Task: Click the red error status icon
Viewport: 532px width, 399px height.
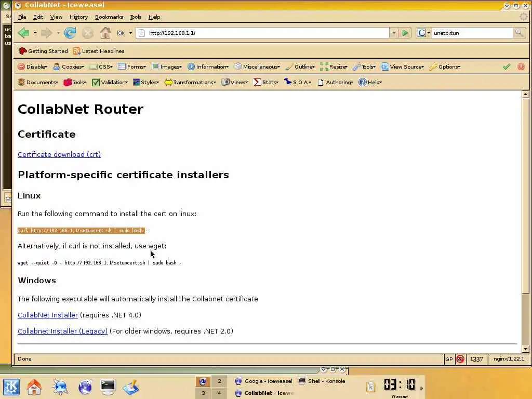Action: [x=521, y=67]
